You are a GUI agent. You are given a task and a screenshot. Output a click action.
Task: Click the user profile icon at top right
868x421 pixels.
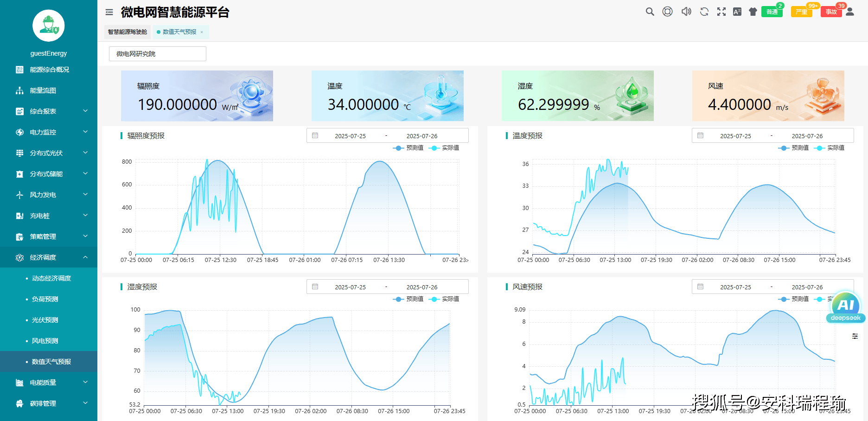[850, 12]
